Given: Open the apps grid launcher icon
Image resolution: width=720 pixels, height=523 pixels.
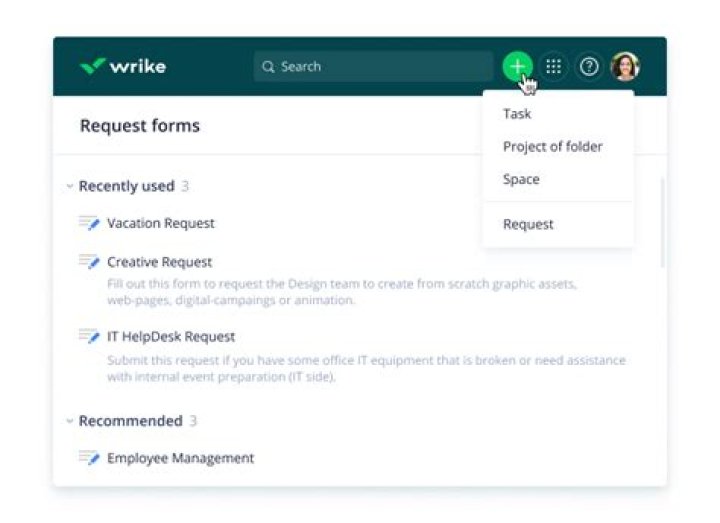Looking at the screenshot, I should (x=553, y=67).
